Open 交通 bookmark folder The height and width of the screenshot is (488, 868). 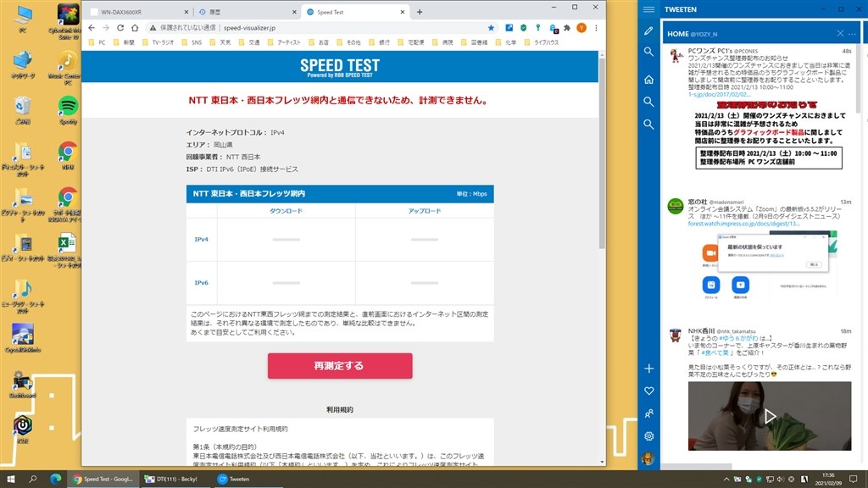tap(249, 42)
